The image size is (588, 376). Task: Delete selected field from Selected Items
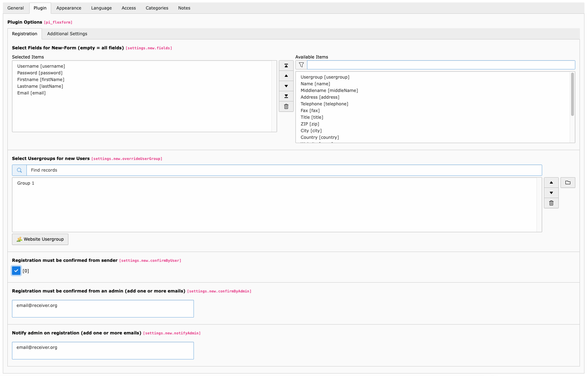[x=286, y=106]
